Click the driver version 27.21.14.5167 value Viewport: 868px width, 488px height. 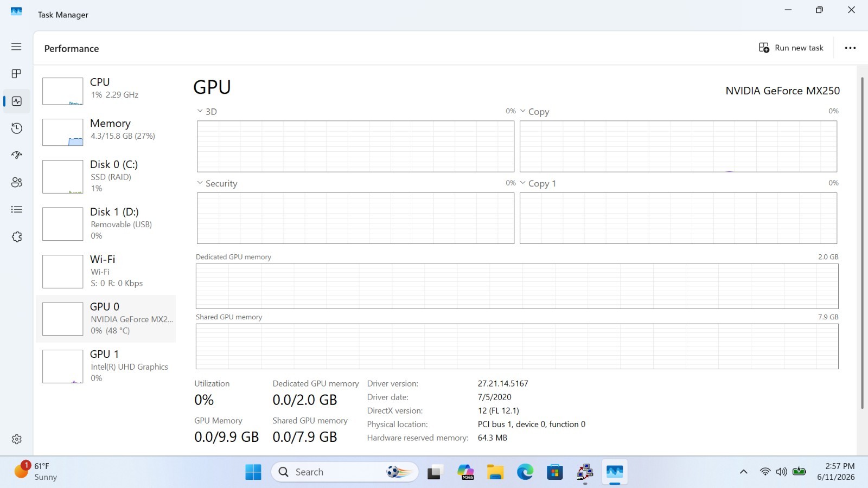click(x=503, y=383)
